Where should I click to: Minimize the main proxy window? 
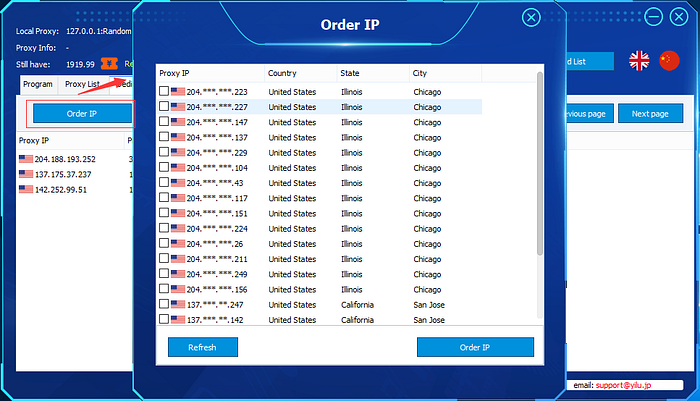653,17
